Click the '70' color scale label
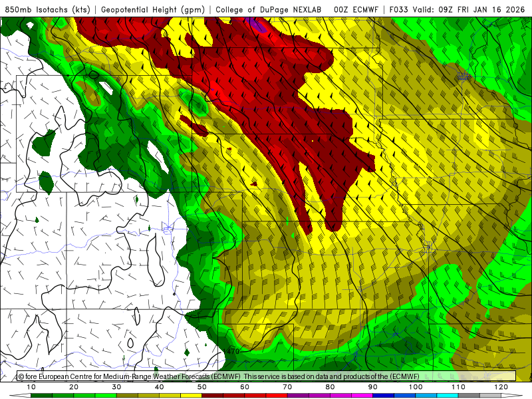The height and width of the screenshot is (399, 532). (287, 387)
